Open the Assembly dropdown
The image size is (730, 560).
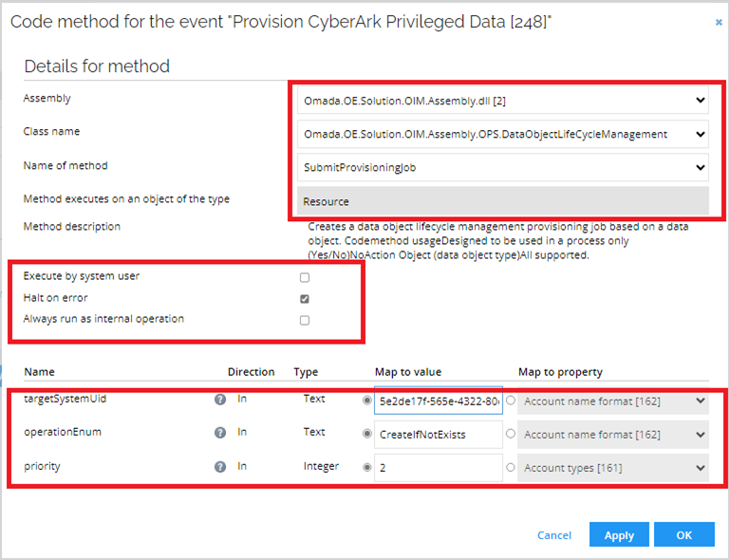coord(503,100)
